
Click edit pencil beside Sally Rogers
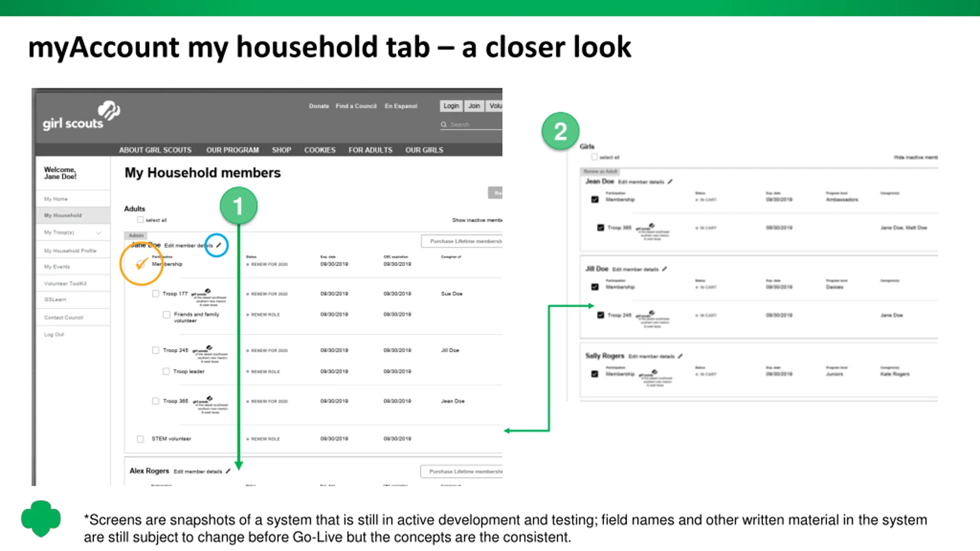680,356
